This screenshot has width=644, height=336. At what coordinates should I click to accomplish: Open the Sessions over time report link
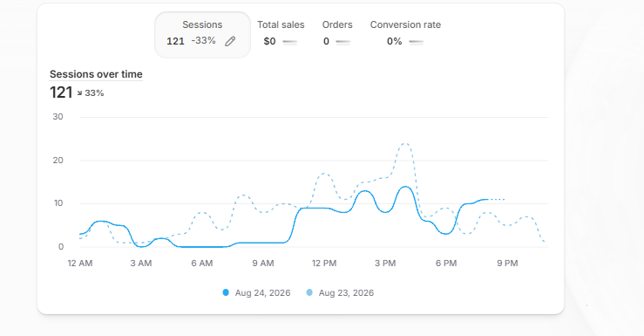pyautogui.click(x=96, y=74)
